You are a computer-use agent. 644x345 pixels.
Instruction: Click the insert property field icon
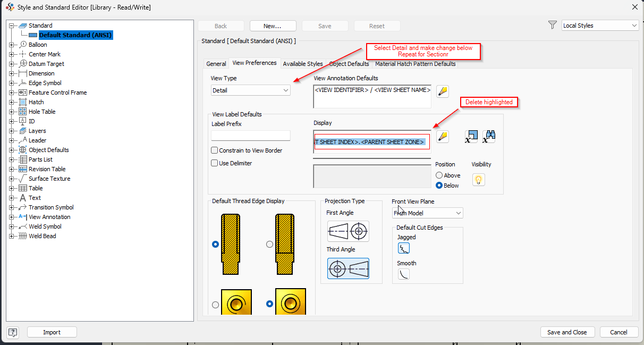pos(471,137)
